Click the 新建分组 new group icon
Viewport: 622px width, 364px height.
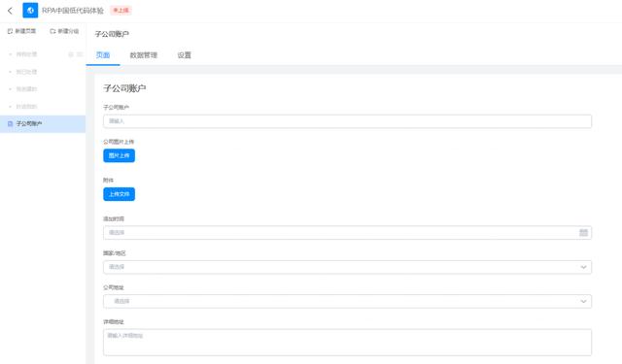[52, 31]
